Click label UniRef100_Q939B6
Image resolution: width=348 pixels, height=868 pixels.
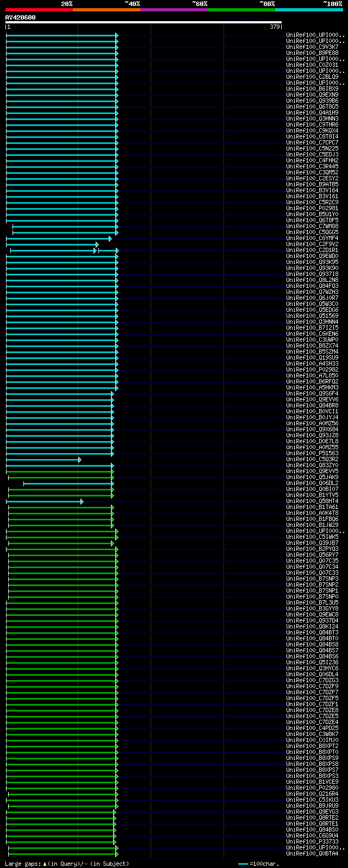pos(312,101)
